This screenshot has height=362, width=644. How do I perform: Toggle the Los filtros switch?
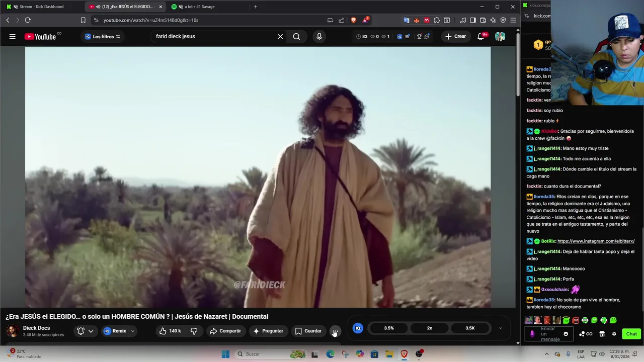[x=103, y=36]
